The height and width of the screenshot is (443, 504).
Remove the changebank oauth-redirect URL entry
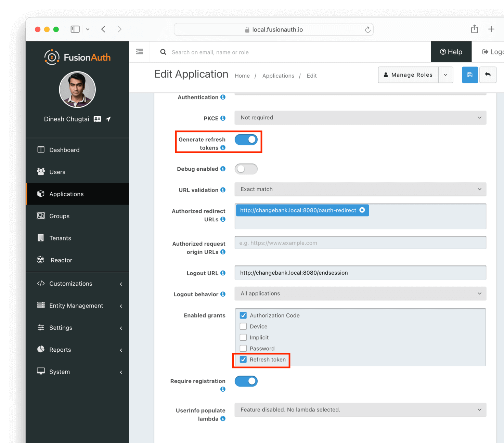[x=362, y=210]
